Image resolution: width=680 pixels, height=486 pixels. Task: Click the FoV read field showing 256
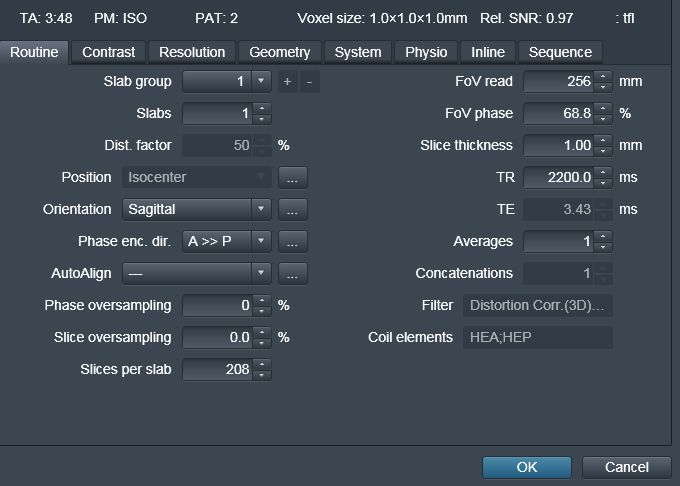pyautogui.click(x=559, y=82)
